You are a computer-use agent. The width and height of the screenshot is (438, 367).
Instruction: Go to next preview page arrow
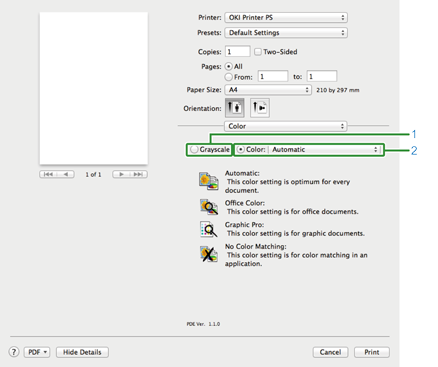point(121,174)
